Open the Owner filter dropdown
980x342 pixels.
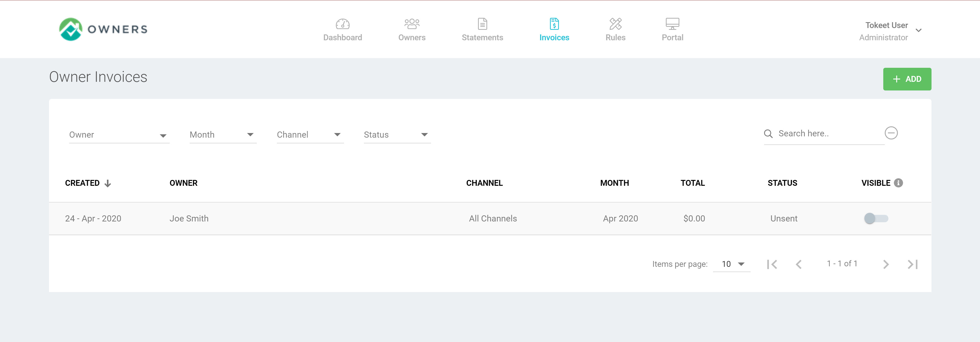119,135
